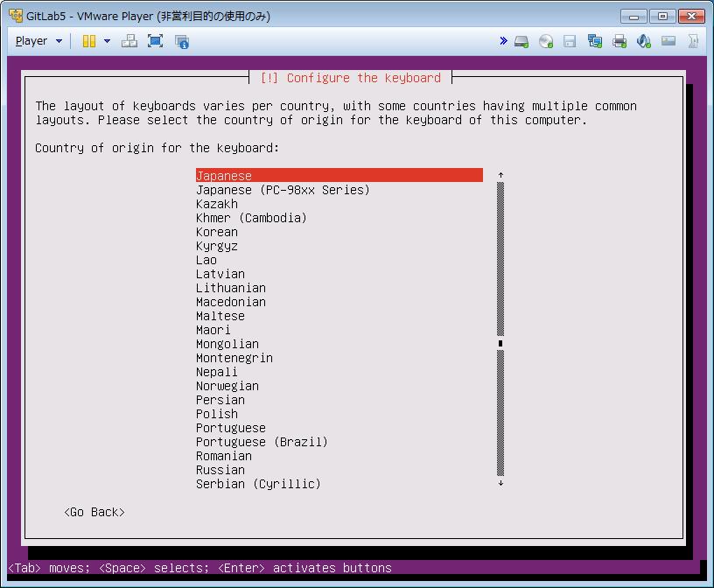Click the rightmost message log icon in toolbar
The height and width of the screenshot is (588, 714).
(x=693, y=41)
